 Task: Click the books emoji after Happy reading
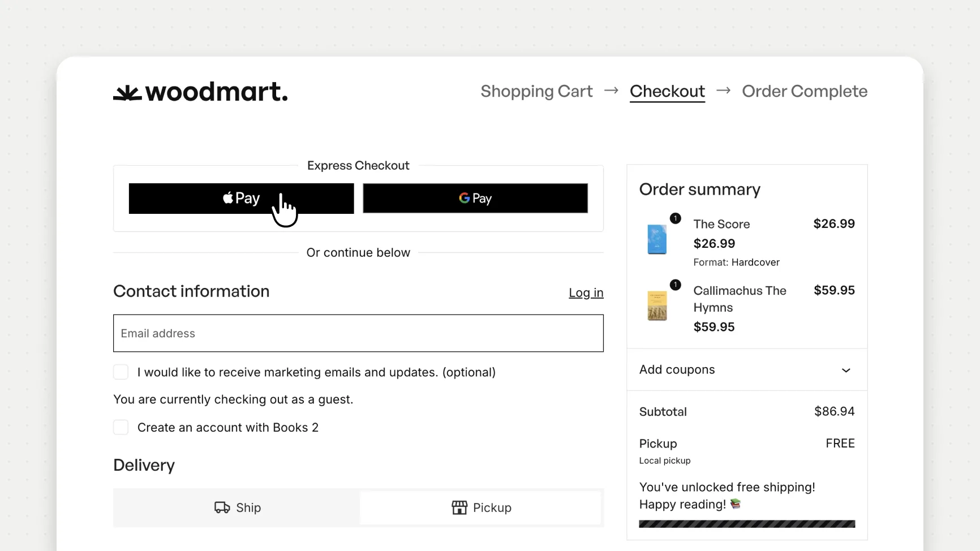(736, 503)
